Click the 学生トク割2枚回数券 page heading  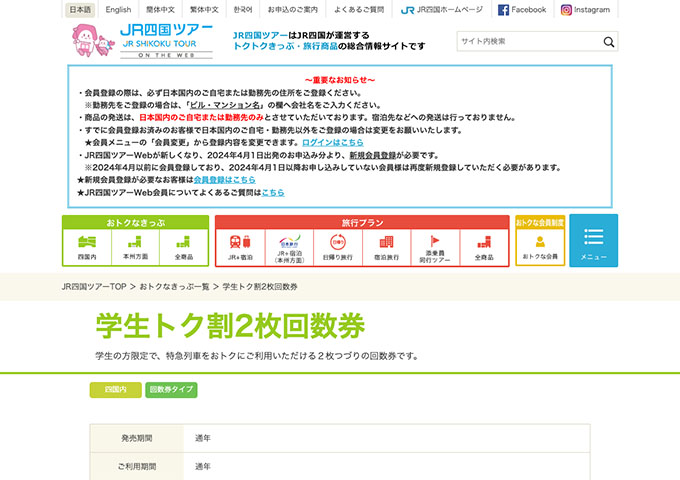click(230, 326)
